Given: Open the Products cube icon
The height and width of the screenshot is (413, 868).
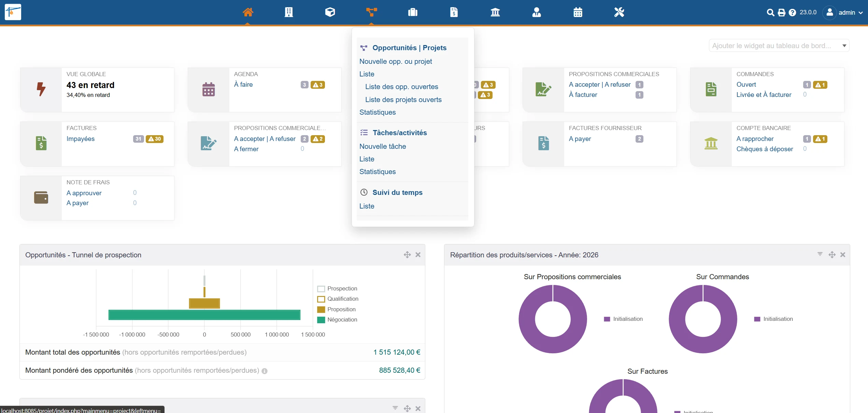Looking at the screenshot, I should [x=330, y=12].
